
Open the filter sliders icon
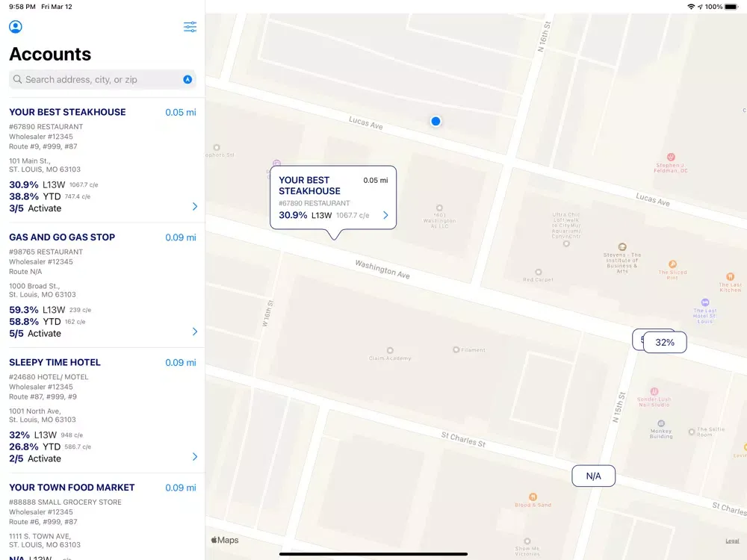[190, 27]
